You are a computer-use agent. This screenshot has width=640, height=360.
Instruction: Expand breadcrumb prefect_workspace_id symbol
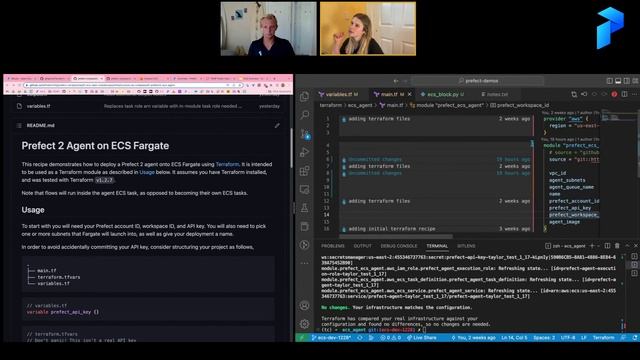[x=519, y=105]
